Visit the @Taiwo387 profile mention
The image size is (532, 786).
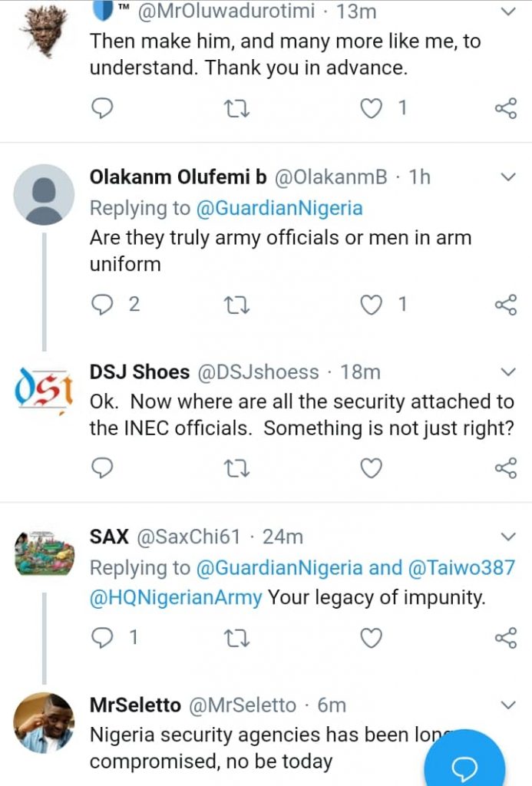(461, 567)
